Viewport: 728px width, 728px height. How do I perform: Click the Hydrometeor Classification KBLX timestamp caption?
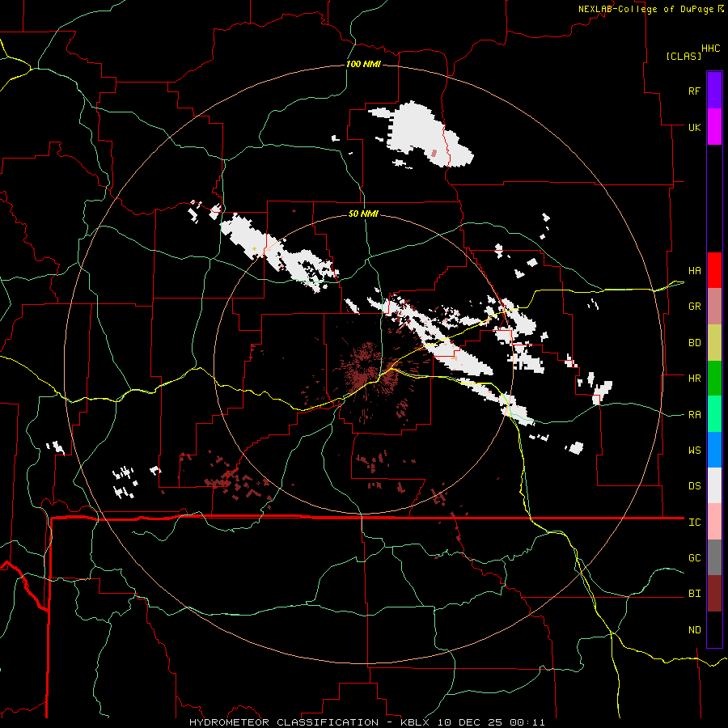click(x=366, y=722)
